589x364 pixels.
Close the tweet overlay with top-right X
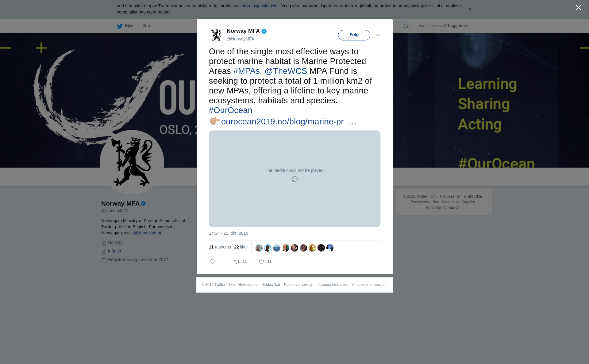[x=579, y=8]
